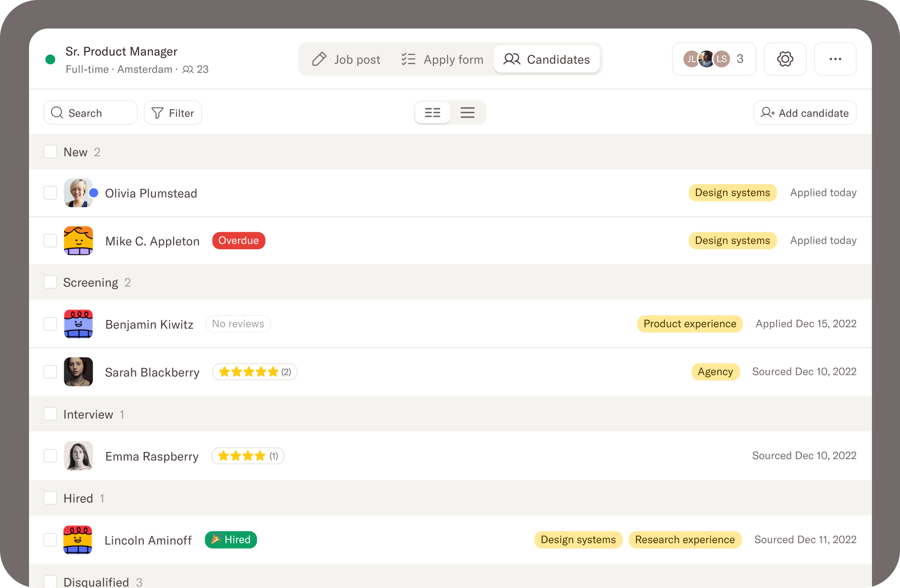Select Sarah Blackberry's row checkbox
Viewport: 900px width, 588px height.
pos(50,372)
